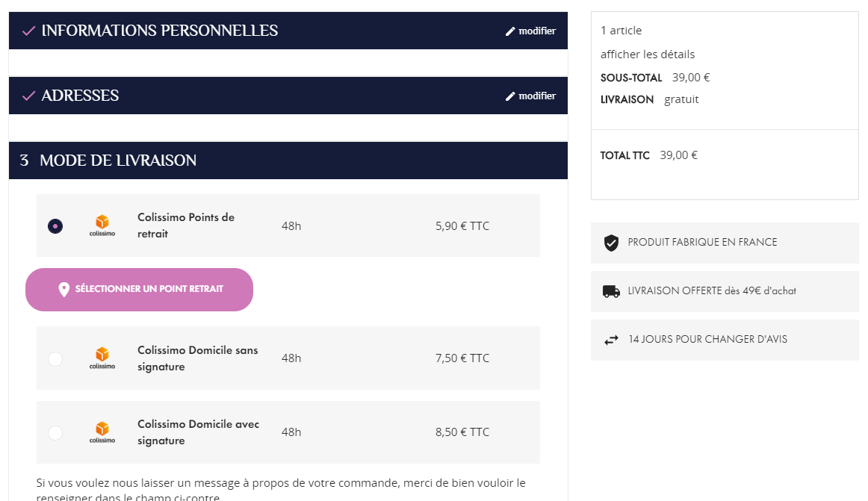Click the Livraison offerte dès 49€ banner
Screen dimensions: 868x501
click(x=712, y=291)
